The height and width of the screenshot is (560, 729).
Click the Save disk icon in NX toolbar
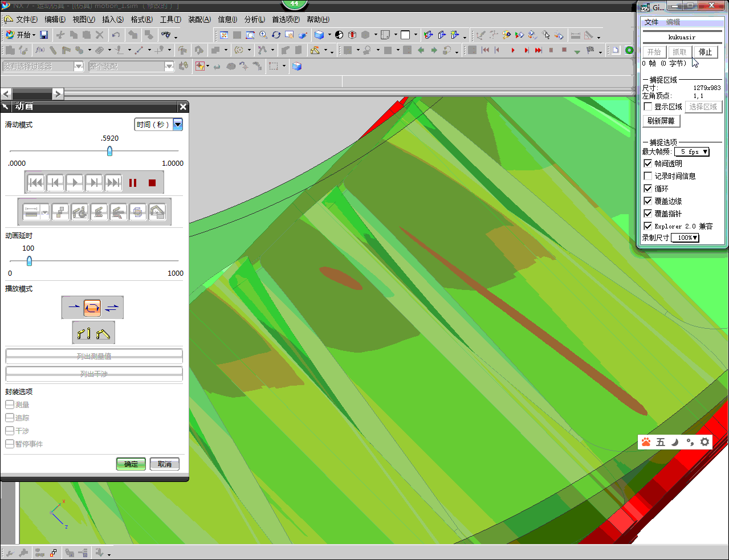click(44, 35)
